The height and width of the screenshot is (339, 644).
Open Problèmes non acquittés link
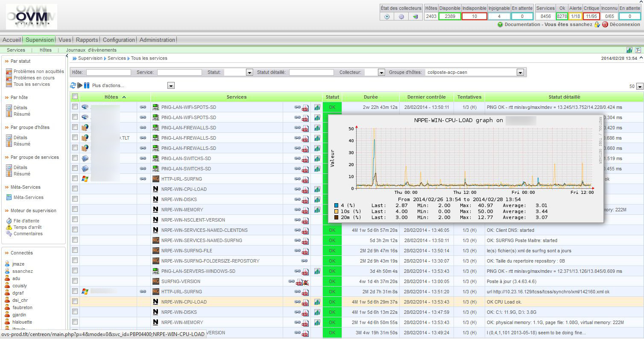pos(38,72)
